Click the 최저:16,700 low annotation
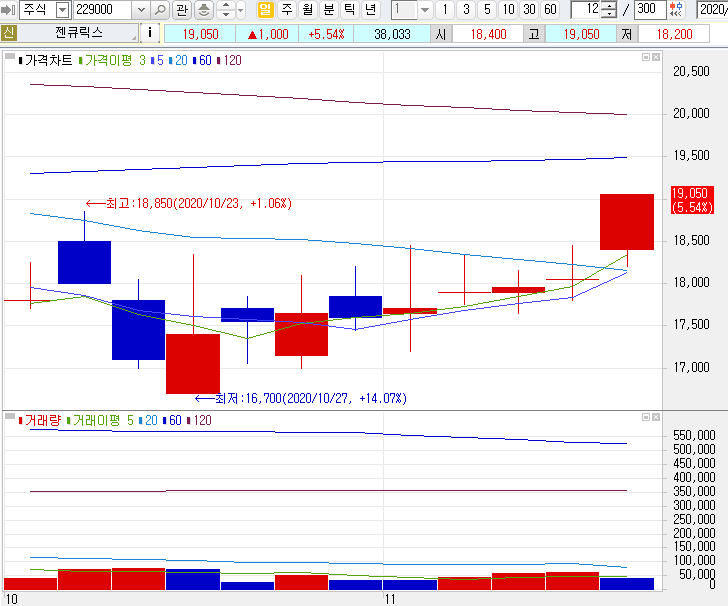 (301, 398)
